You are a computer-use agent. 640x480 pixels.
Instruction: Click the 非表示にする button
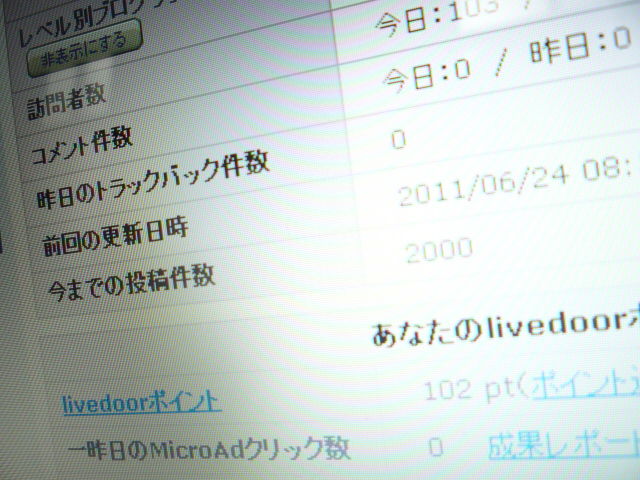(x=84, y=49)
